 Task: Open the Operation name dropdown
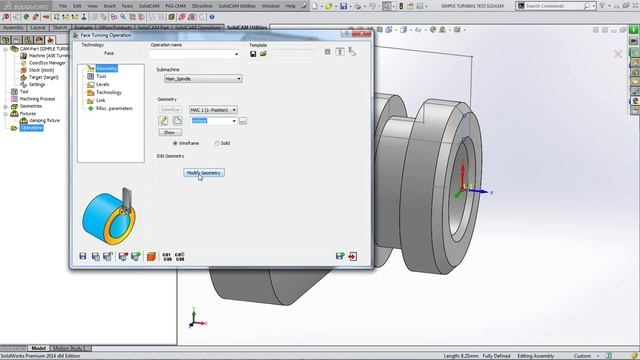point(236,54)
